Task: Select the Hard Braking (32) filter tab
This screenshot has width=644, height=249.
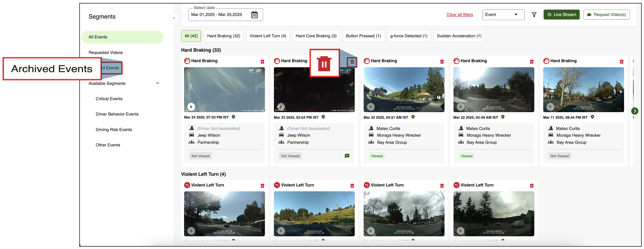Action: click(223, 36)
